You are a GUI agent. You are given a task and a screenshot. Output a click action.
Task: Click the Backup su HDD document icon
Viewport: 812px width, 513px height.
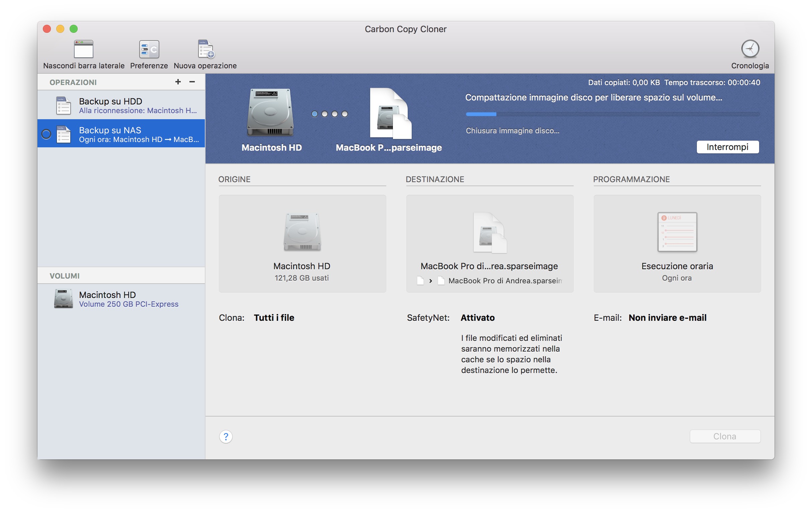tap(63, 105)
